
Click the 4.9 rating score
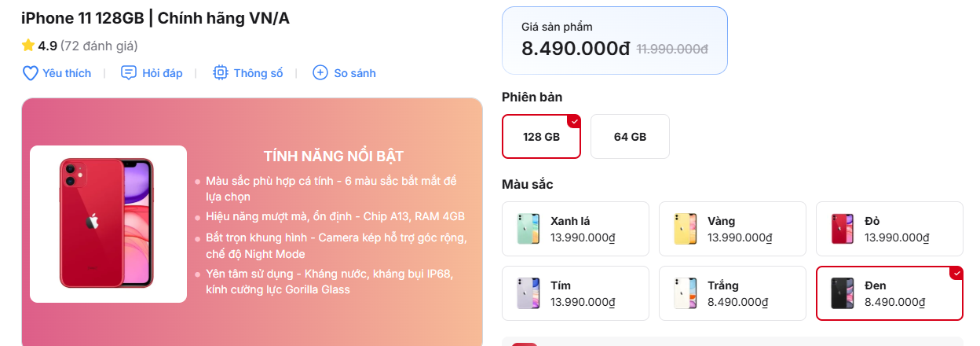click(48, 46)
